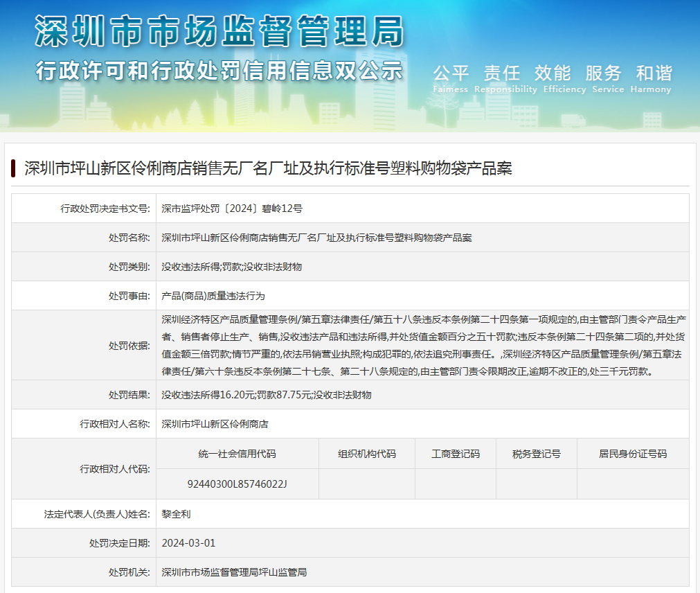
Task: Click the 深圳市市场监督管理局 banner title
Action: (219, 31)
